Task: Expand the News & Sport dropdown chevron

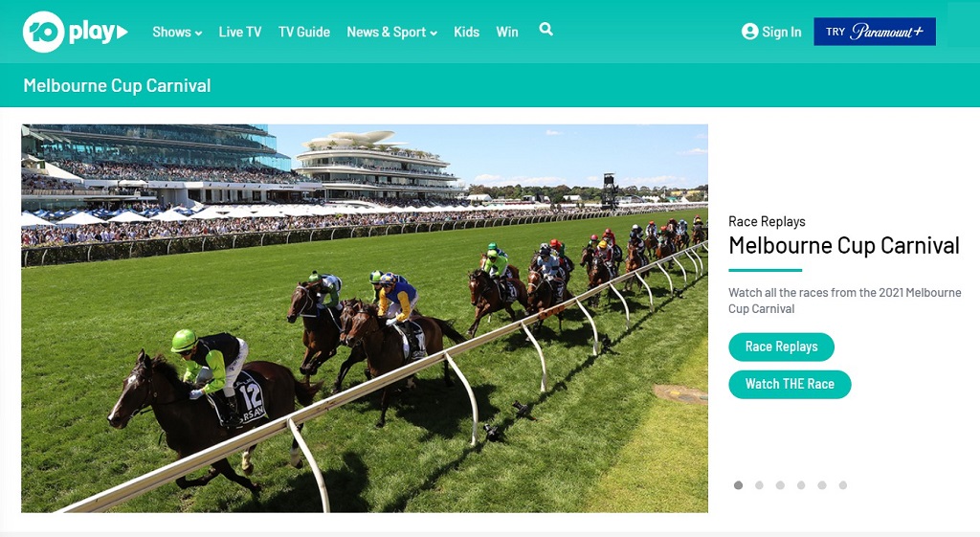Action: 434,34
